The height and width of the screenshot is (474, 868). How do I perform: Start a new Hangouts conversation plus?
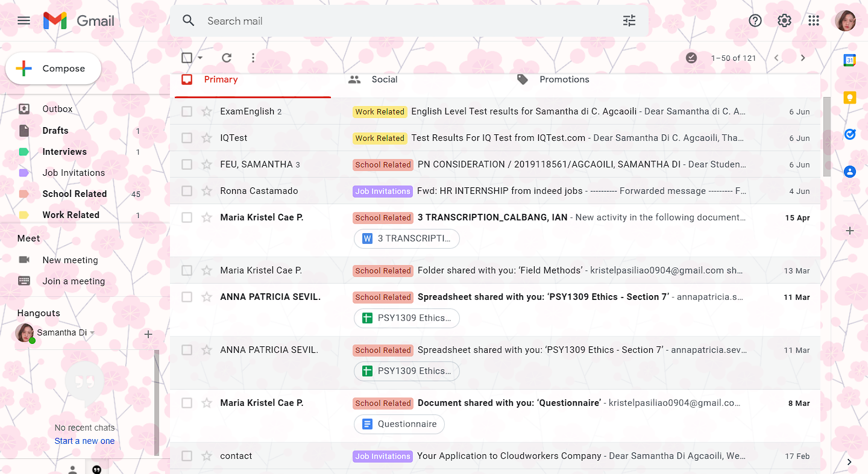(x=148, y=334)
